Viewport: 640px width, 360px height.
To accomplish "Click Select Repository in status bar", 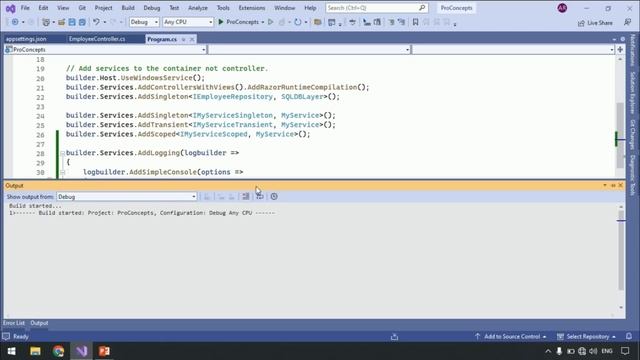I will pos(587,337).
